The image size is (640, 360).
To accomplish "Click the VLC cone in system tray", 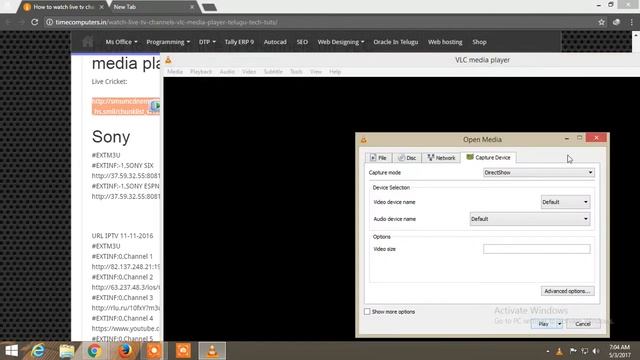I will [x=559, y=351].
